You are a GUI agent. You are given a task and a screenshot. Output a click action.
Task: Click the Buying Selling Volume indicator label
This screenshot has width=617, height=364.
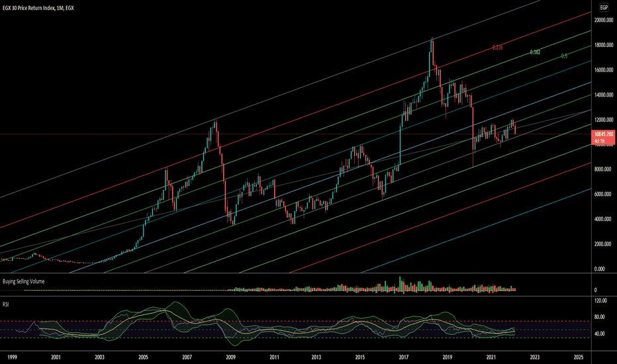24,281
